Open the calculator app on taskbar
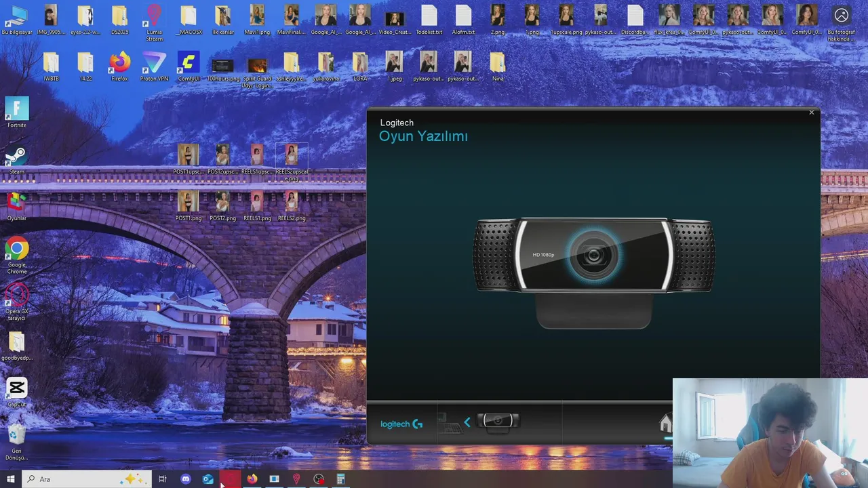 coord(341,479)
